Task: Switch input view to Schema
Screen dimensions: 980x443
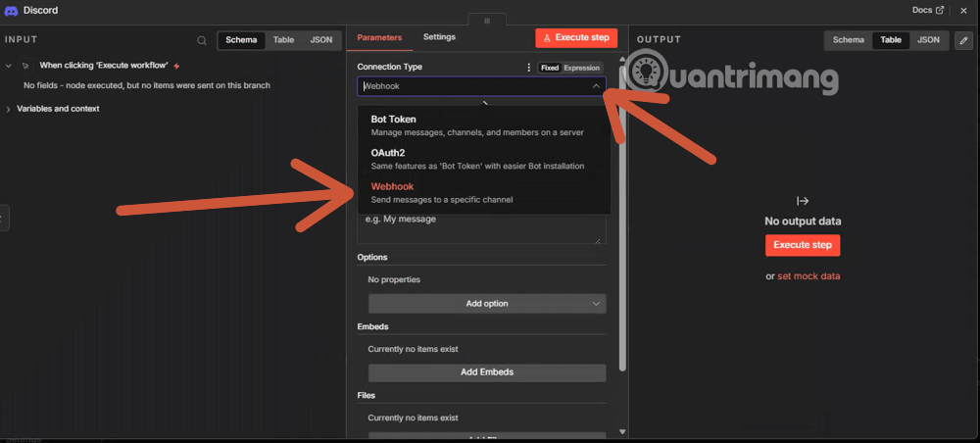Action: pyautogui.click(x=241, y=40)
